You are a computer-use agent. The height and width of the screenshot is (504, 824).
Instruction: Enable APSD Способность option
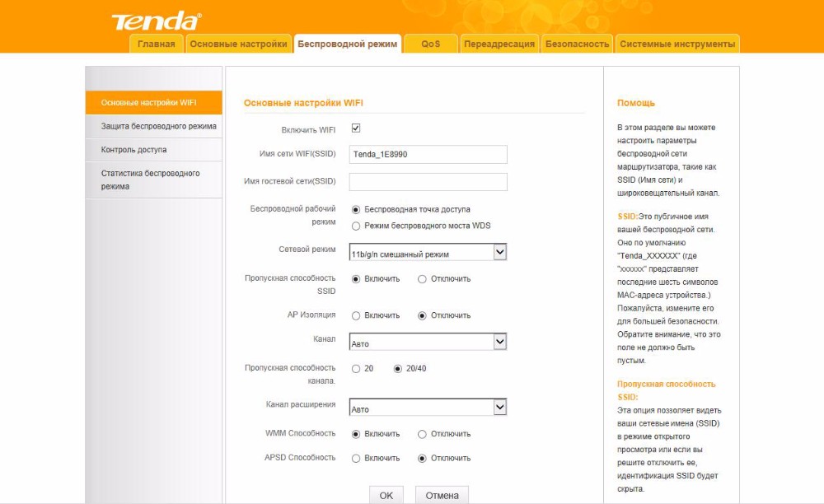356,458
